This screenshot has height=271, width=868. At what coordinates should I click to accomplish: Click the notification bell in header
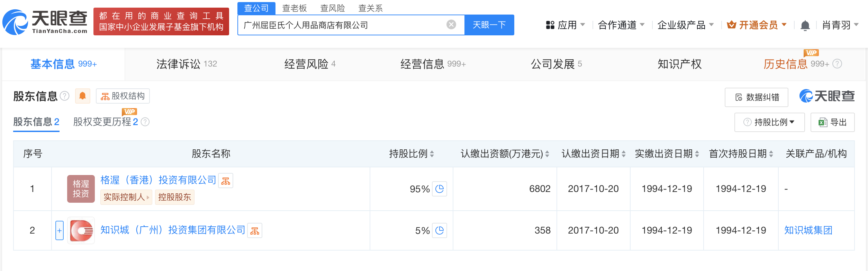click(805, 25)
